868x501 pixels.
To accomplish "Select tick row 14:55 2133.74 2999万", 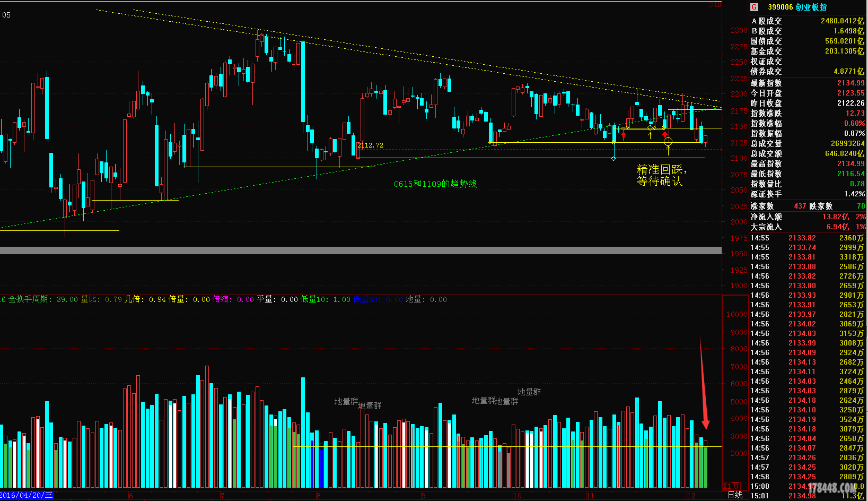I will 808,247.
